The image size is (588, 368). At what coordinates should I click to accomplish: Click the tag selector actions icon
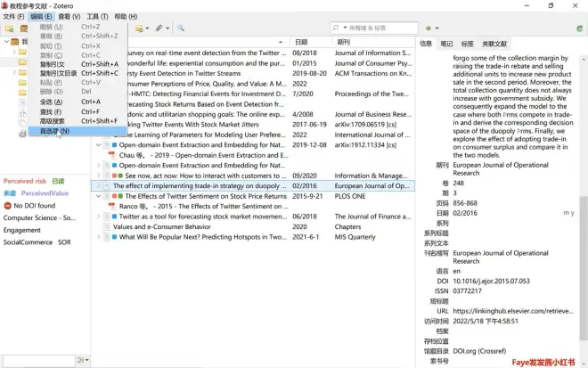[x=83, y=360]
